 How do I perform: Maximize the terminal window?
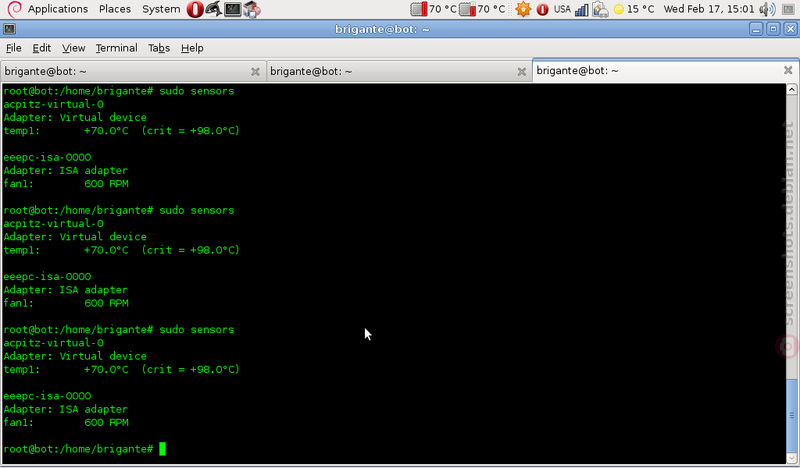click(x=773, y=29)
